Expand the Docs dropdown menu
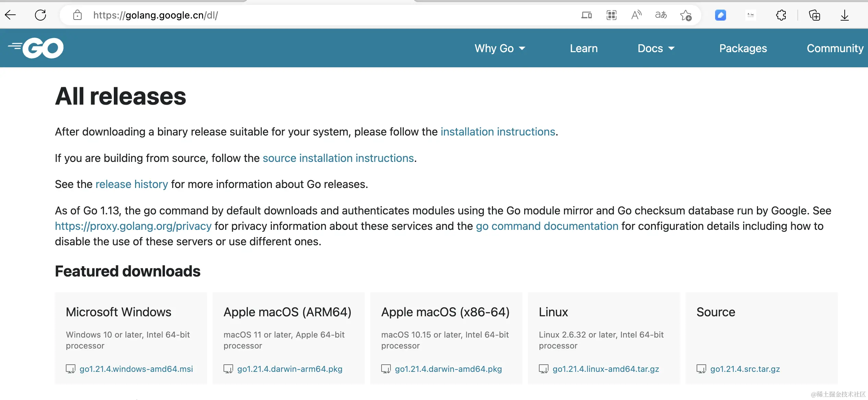The image size is (868, 400). tap(656, 48)
